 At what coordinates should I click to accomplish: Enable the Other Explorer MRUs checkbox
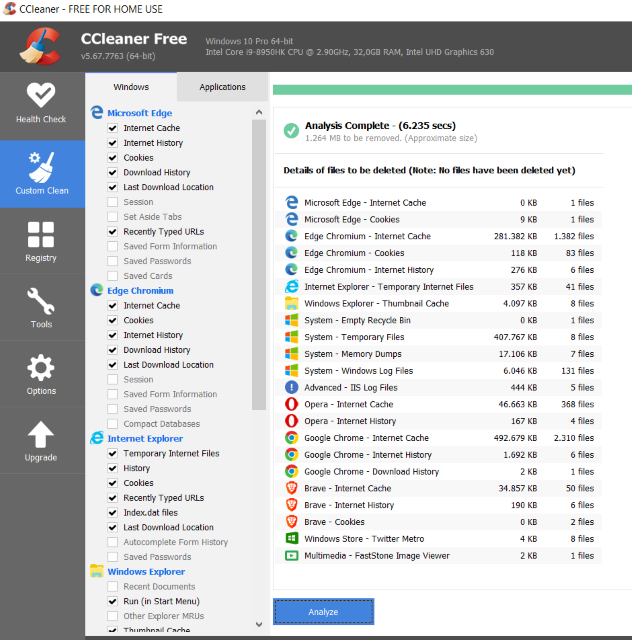(x=113, y=616)
